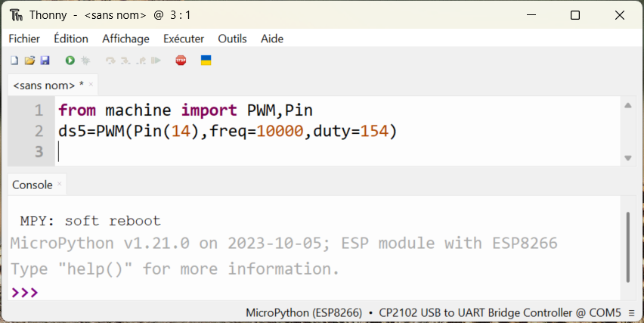The width and height of the screenshot is (644, 323).
Task: Close the <sans nom> editor tab
Action: click(x=91, y=85)
